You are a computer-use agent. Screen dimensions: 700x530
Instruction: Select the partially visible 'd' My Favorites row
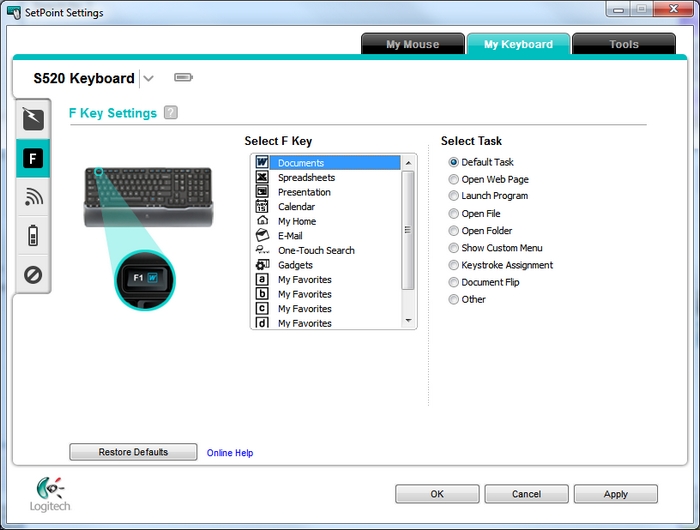[x=327, y=322]
